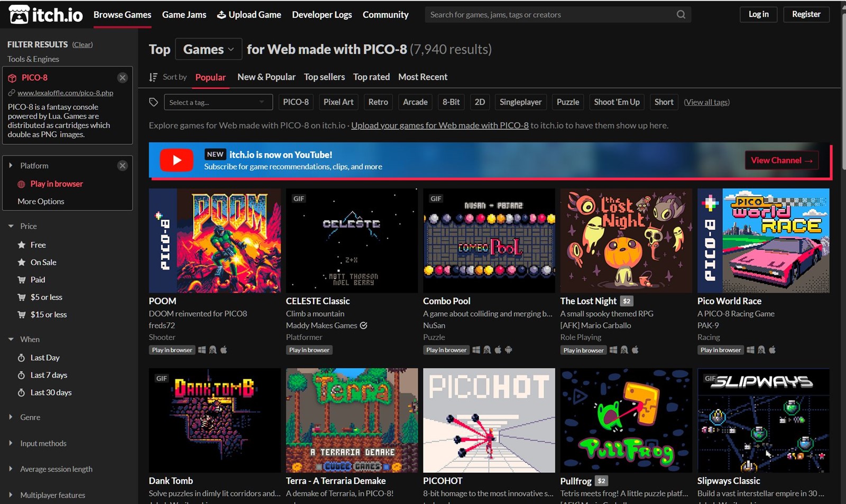Viewport: 846px width, 504px height.
Task: Click the Apple icon under Pico World Race
Action: click(x=773, y=350)
